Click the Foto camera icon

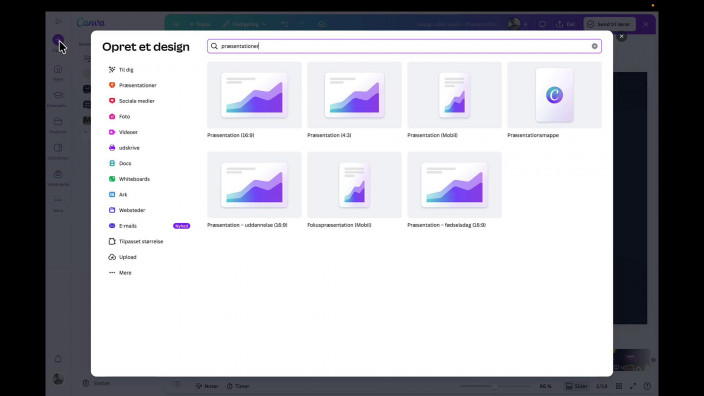[x=112, y=116]
